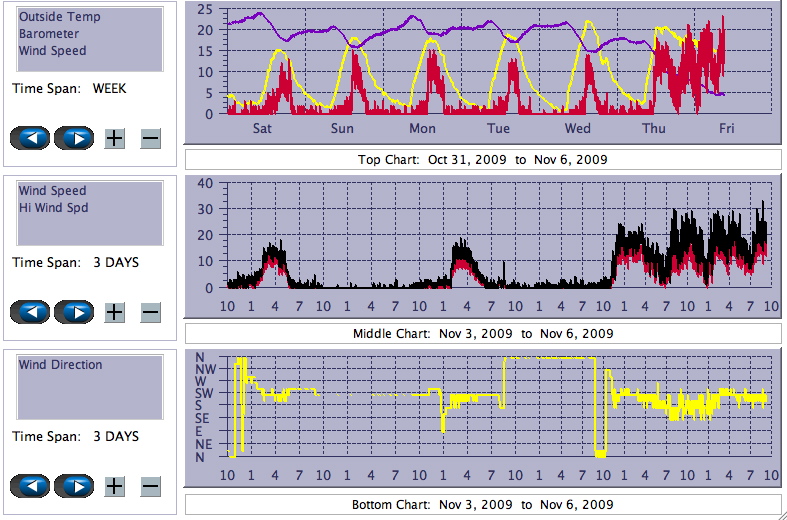The image size is (787, 520).
Task: Decrease the middle chart time span
Action: [x=150, y=312]
